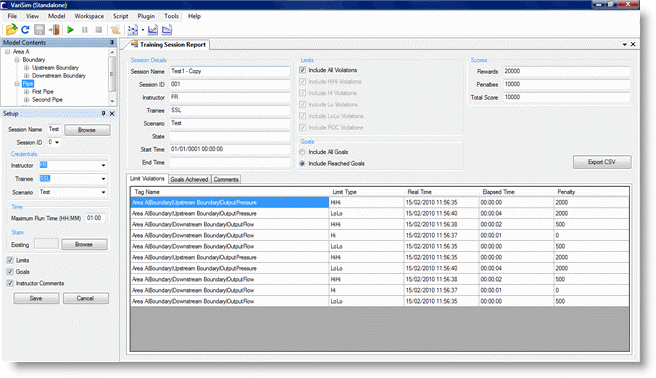Screen dimensions: 656x378
Task: Open the Model menu
Action: 56,16
